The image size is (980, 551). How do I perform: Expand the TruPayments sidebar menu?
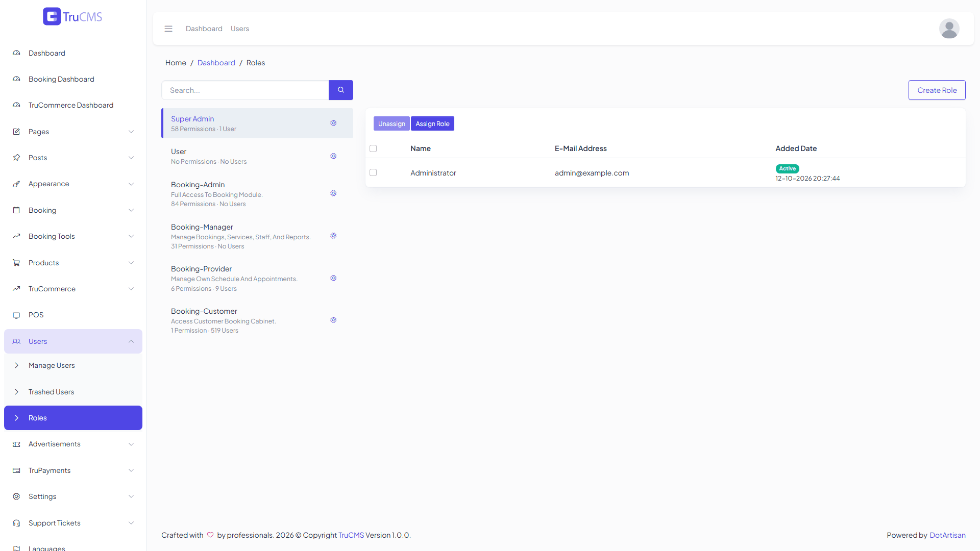point(73,470)
